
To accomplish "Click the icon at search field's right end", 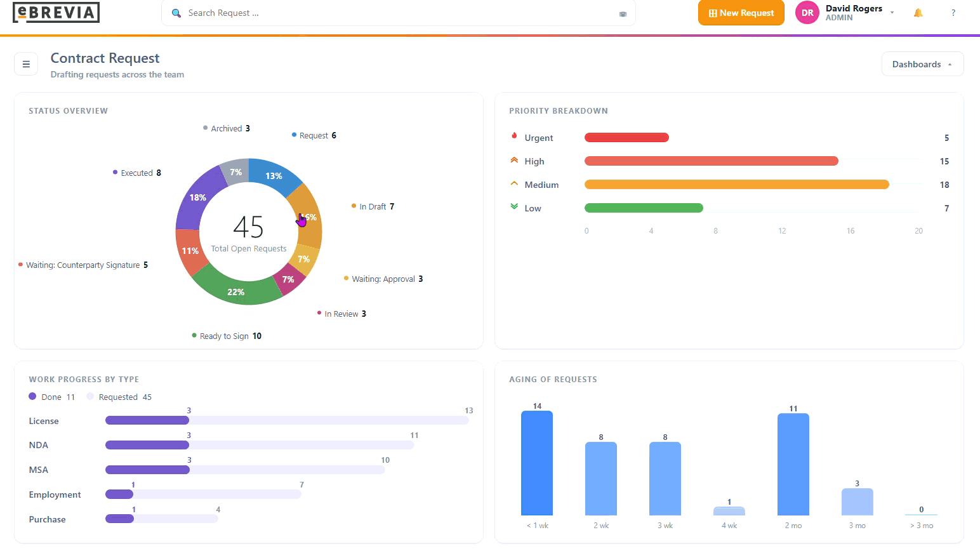I will click(x=623, y=13).
